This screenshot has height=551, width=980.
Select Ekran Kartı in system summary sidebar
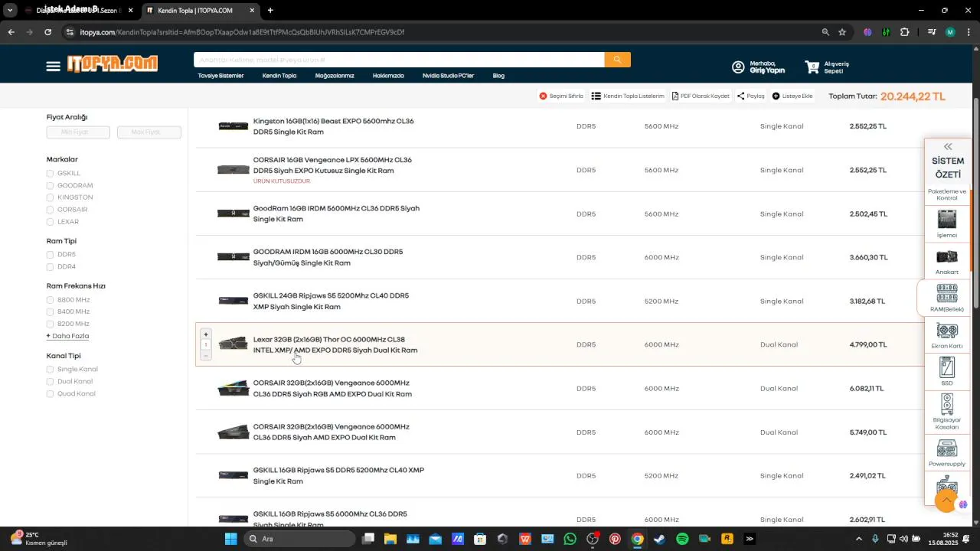(947, 335)
